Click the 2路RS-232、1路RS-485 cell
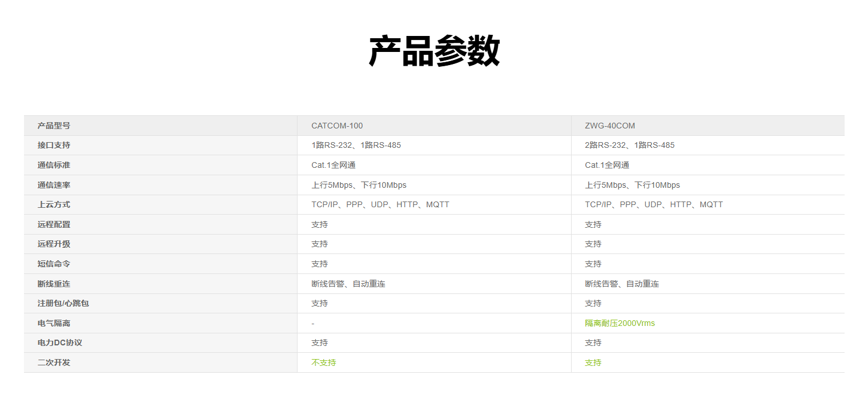This screenshot has width=868, height=411. pyautogui.click(x=629, y=145)
